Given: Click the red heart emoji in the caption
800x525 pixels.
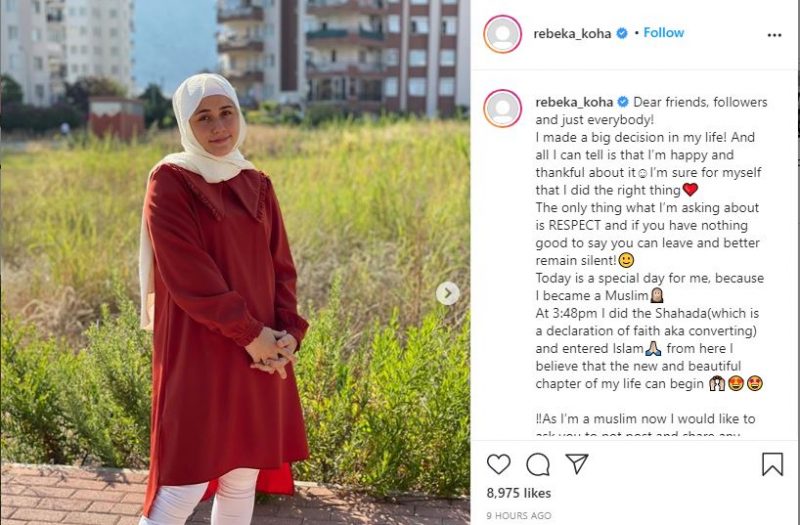Looking at the screenshot, I should (690, 190).
